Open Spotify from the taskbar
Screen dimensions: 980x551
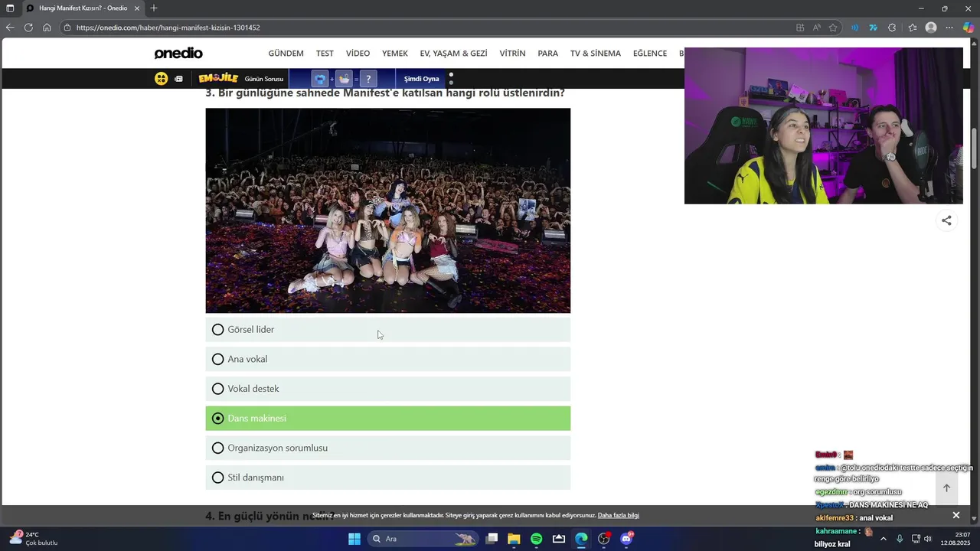[x=536, y=539]
